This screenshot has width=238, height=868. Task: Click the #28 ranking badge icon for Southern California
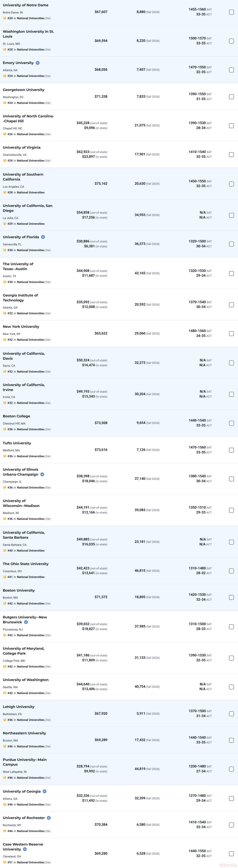pyautogui.click(x=5, y=193)
